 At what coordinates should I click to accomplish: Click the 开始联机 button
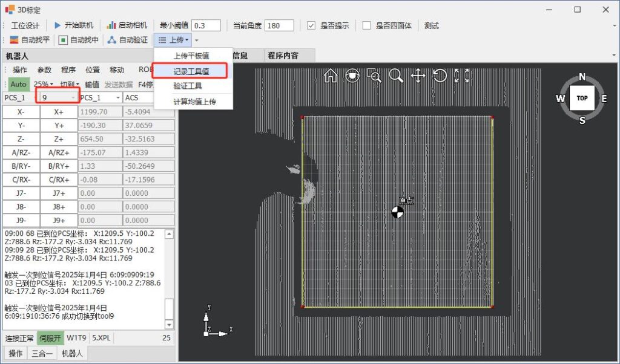pyautogui.click(x=74, y=25)
